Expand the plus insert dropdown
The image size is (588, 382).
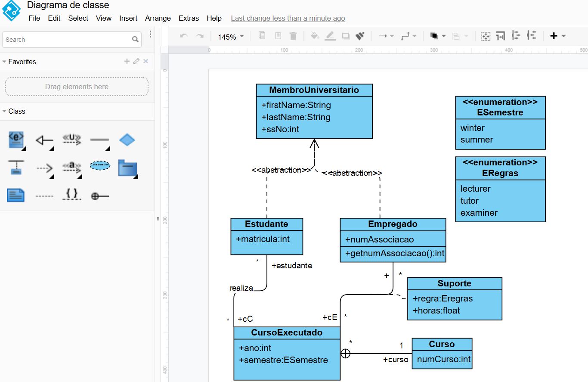click(557, 36)
